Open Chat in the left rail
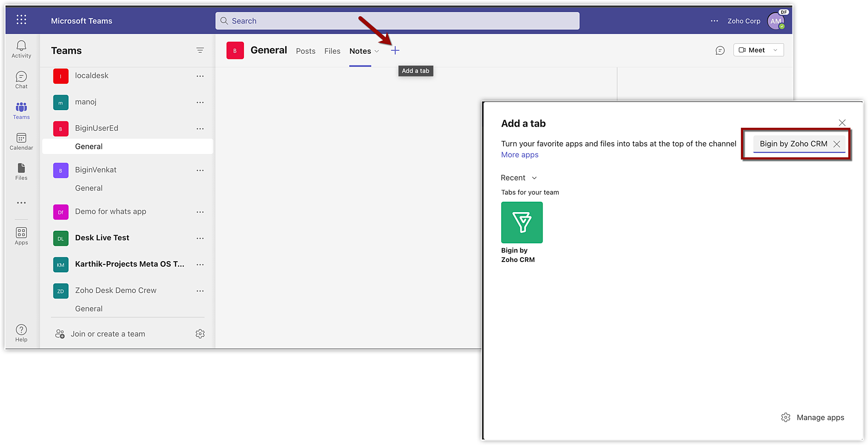The image size is (868, 445). coord(21,80)
